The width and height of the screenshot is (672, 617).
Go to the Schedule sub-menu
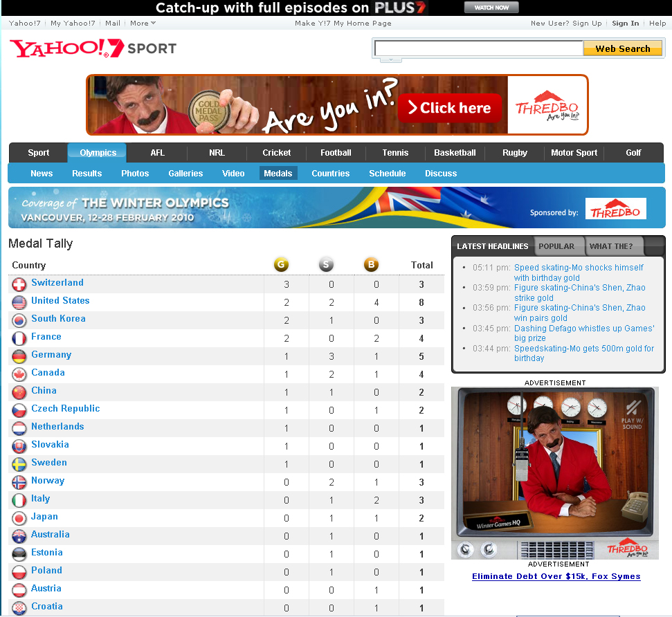(387, 173)
